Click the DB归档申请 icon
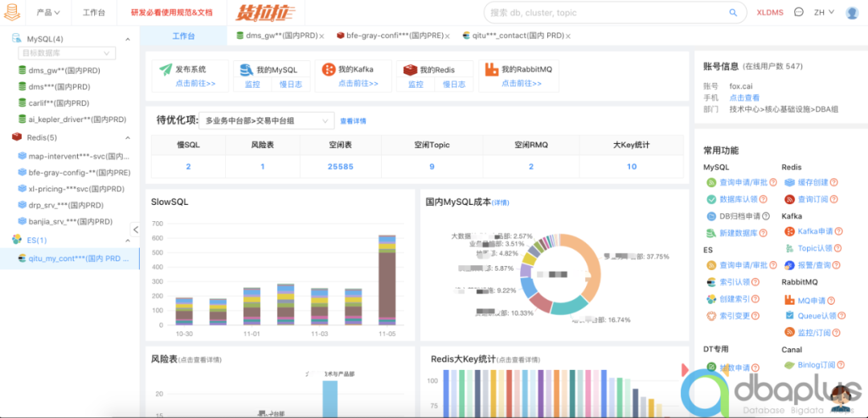Screen dimensions: 868x418 click(711, 216)
